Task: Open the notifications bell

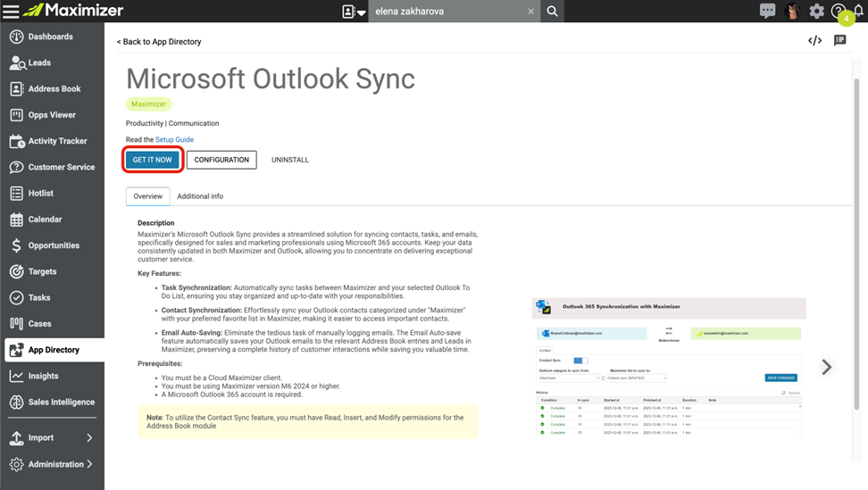Action: click(858, 11)
